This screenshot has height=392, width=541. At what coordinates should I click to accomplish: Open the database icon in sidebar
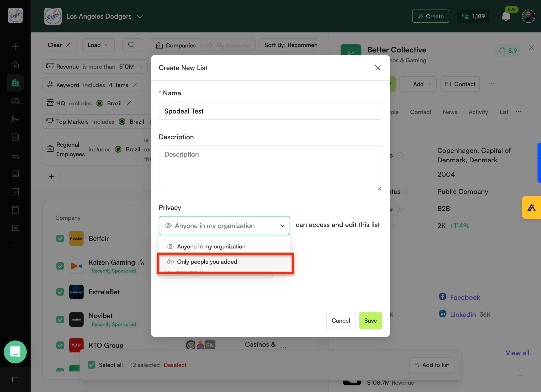(x=15, y=137)
